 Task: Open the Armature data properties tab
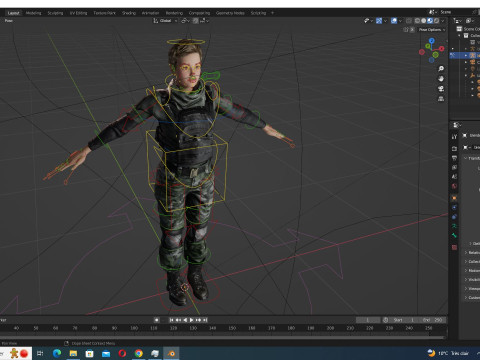(x=454, y=226)
